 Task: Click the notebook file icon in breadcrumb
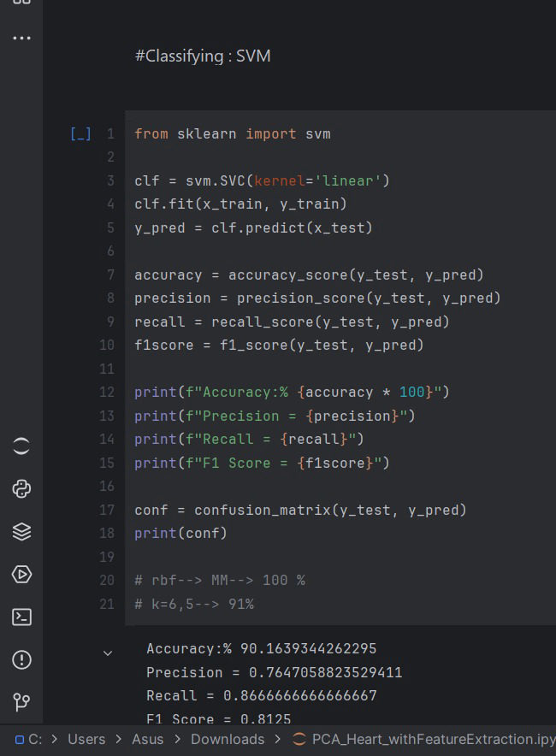[299, 739]
